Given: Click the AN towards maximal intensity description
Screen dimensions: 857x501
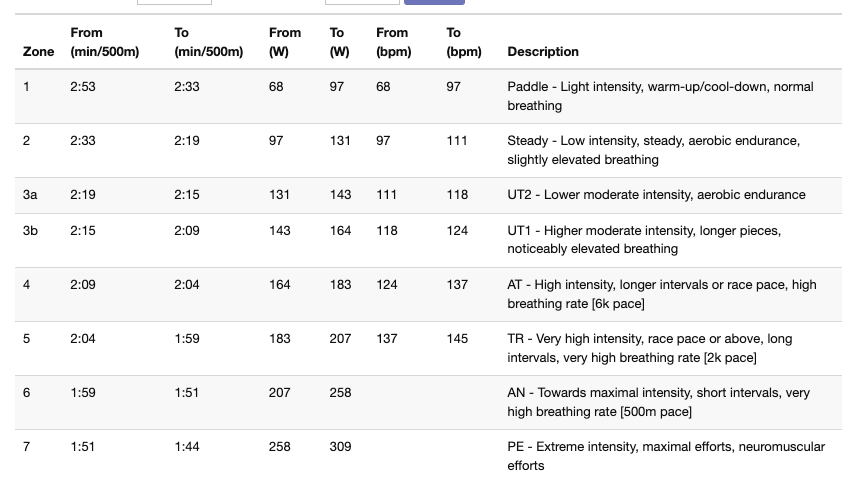Looking at the screenshot, I should [x=659, y=402].
